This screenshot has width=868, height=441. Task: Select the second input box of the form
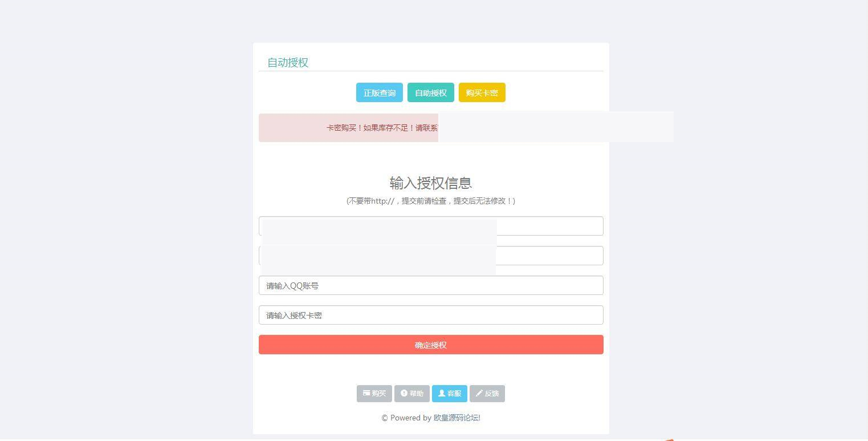[430, 255]
